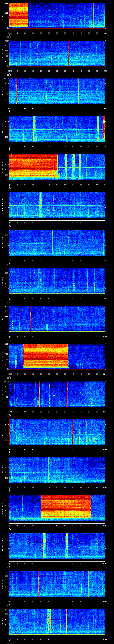Click the '6:00' end time label

pos(105,184)
